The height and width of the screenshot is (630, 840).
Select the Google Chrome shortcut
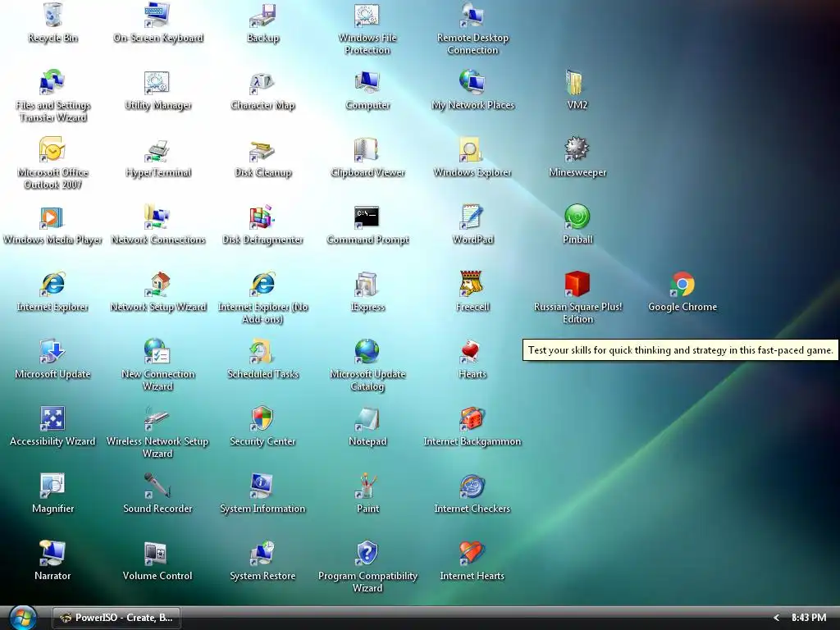tap(682, 283)
